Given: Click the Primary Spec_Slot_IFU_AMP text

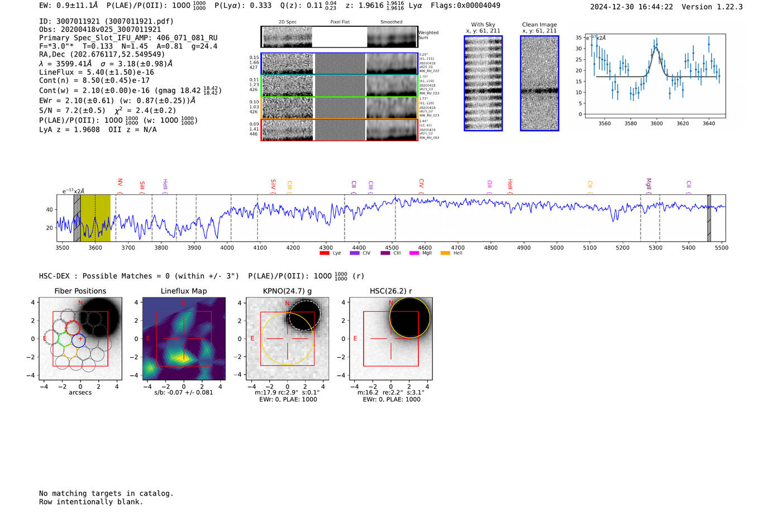Looking at the screenshot, I should click(128, 38).
